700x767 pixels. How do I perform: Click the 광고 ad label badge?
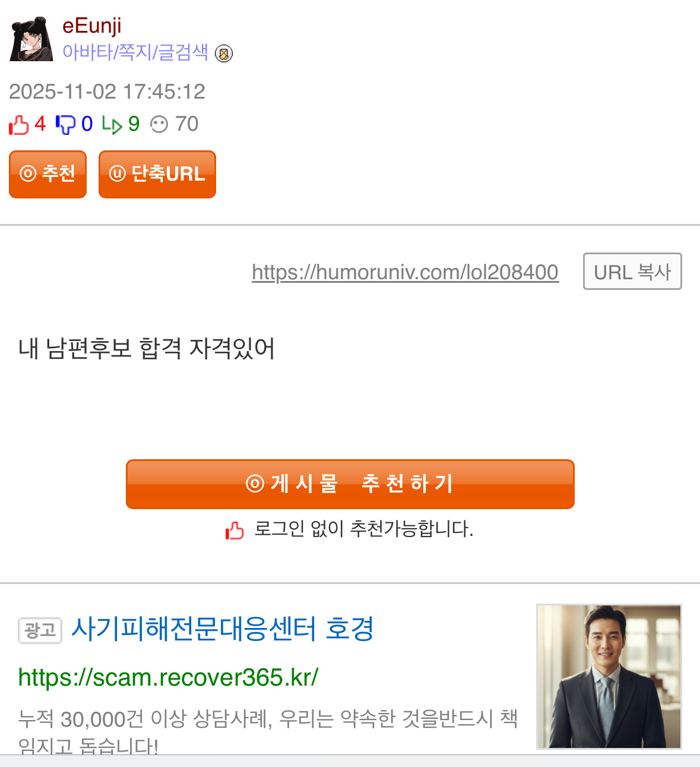[x=40, y=630]
